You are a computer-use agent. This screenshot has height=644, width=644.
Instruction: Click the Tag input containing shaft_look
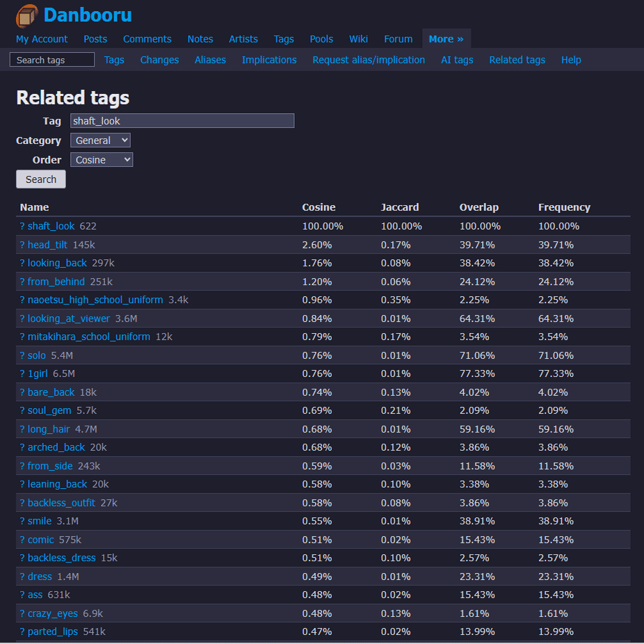tap(182, 121)
